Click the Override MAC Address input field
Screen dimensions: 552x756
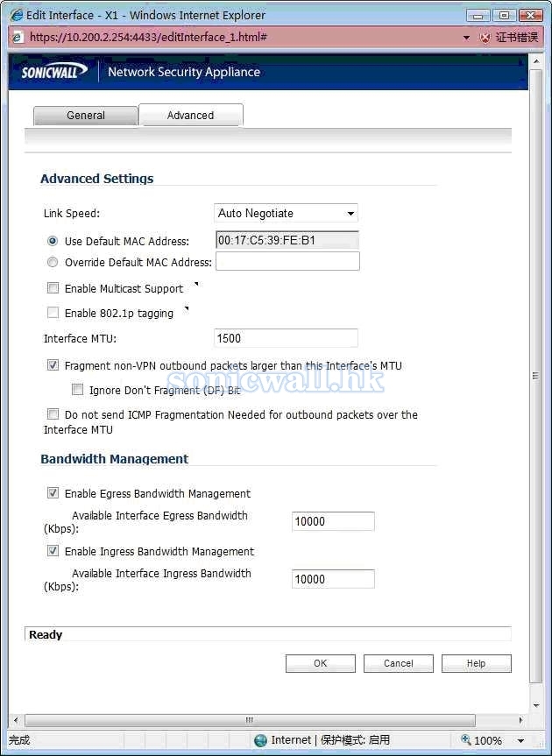(x=287, y=261)
